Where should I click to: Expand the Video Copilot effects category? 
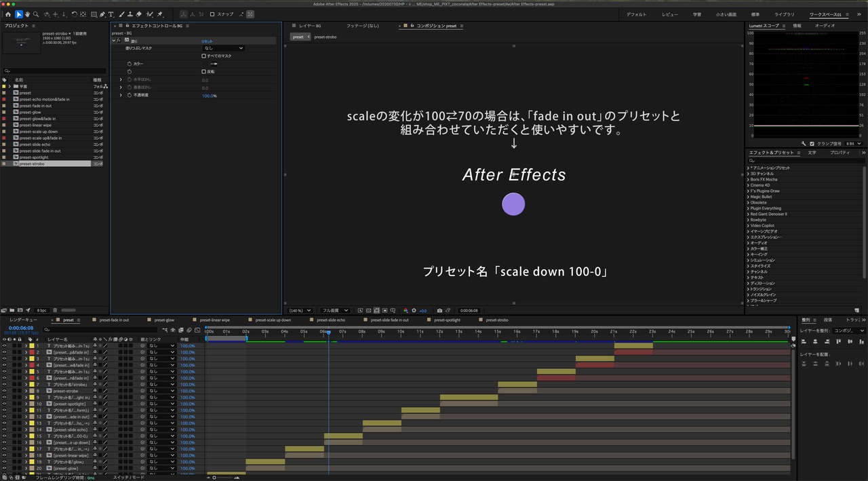pyautogui.click(x=748, y=225)
